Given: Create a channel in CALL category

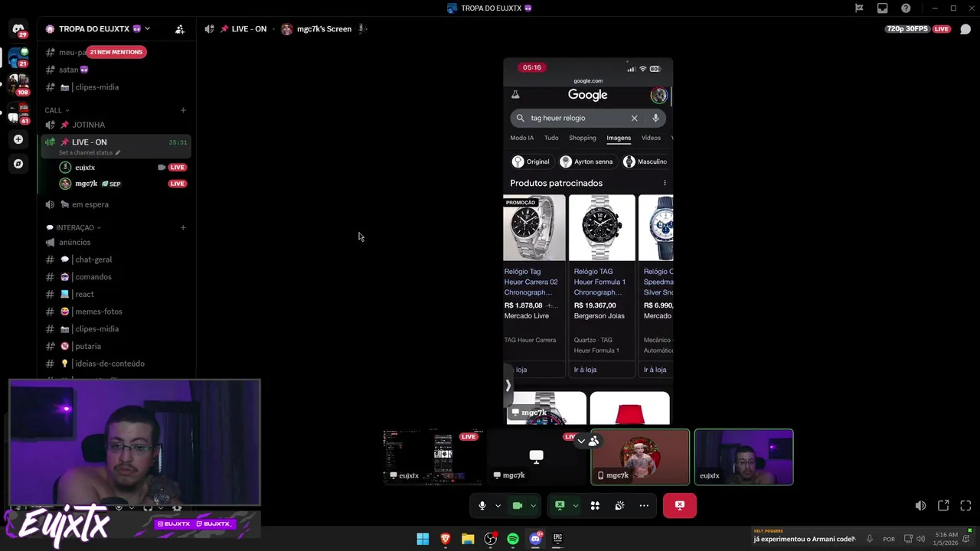Looking at the screenshot, I should pos(183,110).
